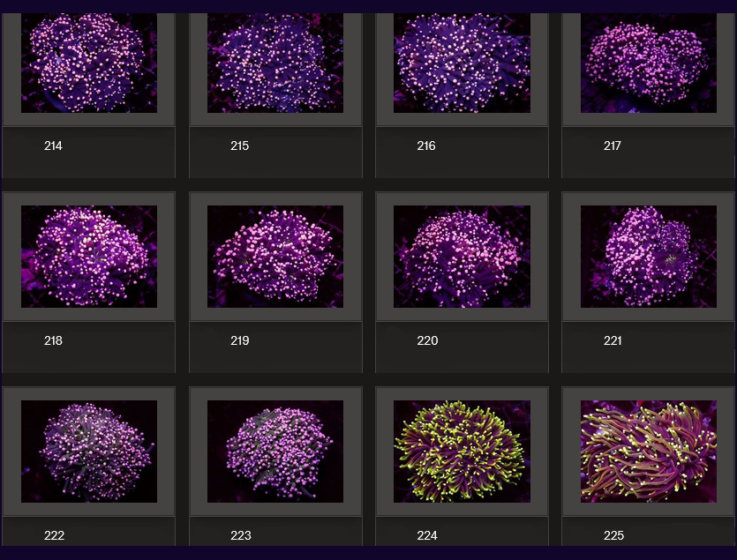Viewport: 737px width, 560px height.
Task: Open coral thumbnail numbered 216
Action: [462, 63]
